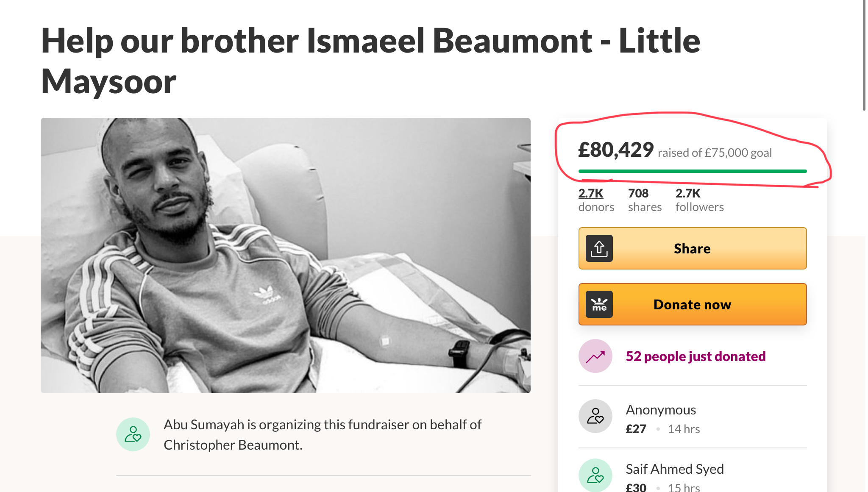Click the Abu Sumayah organizer text

point(323,434)
